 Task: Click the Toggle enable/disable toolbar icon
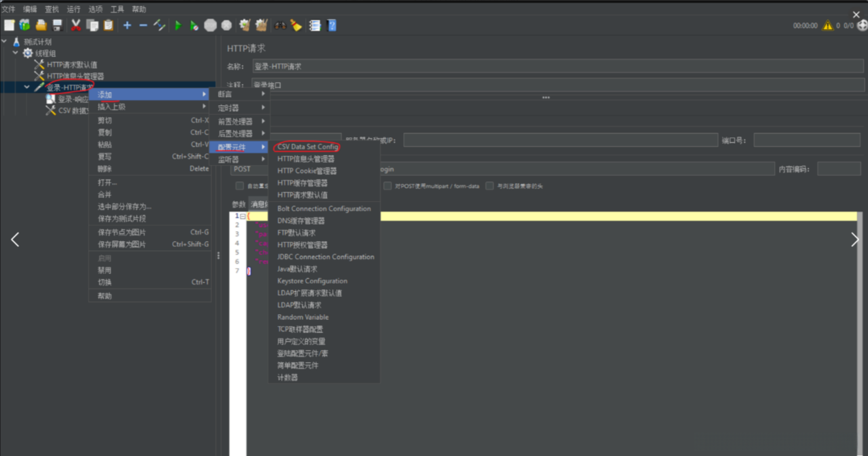pyautogui.click(x=160, y=25)
